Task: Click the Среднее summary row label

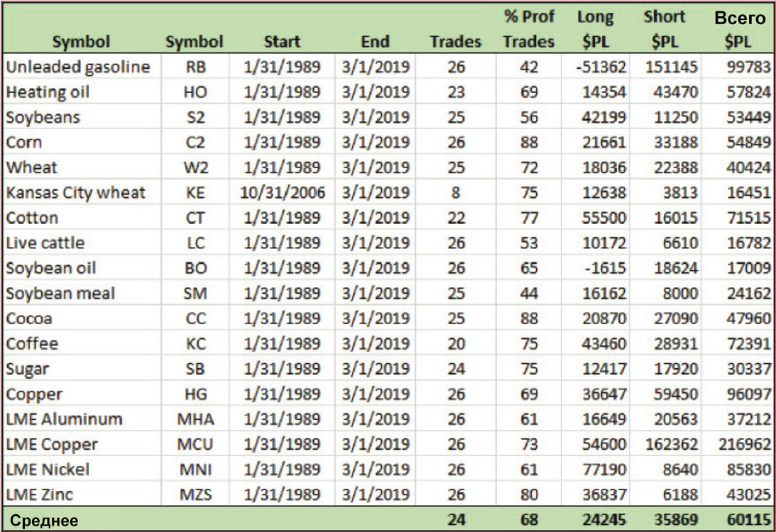Action: coord(43,521)
